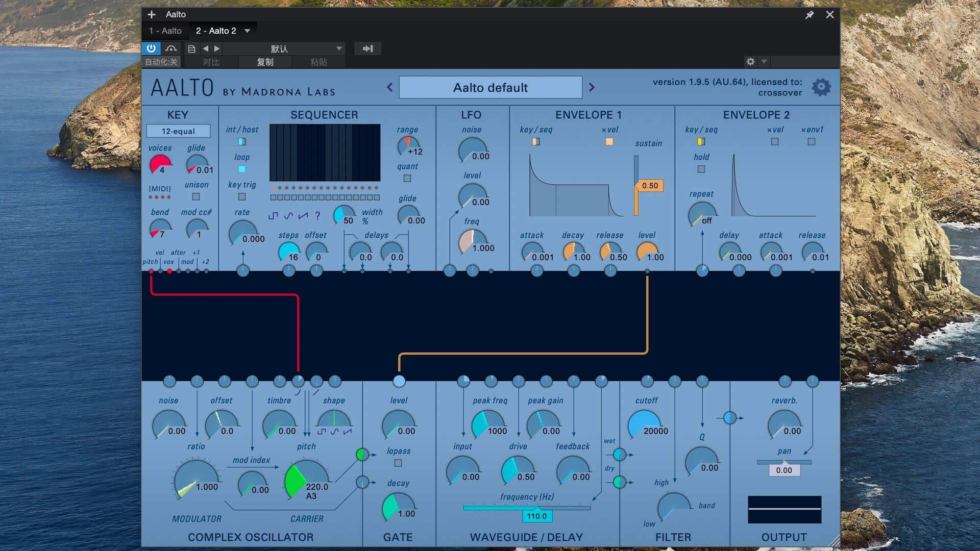This screenshot has height=551, width=980.
Task: Enable the quant checkbox
Action: [407, 179]
